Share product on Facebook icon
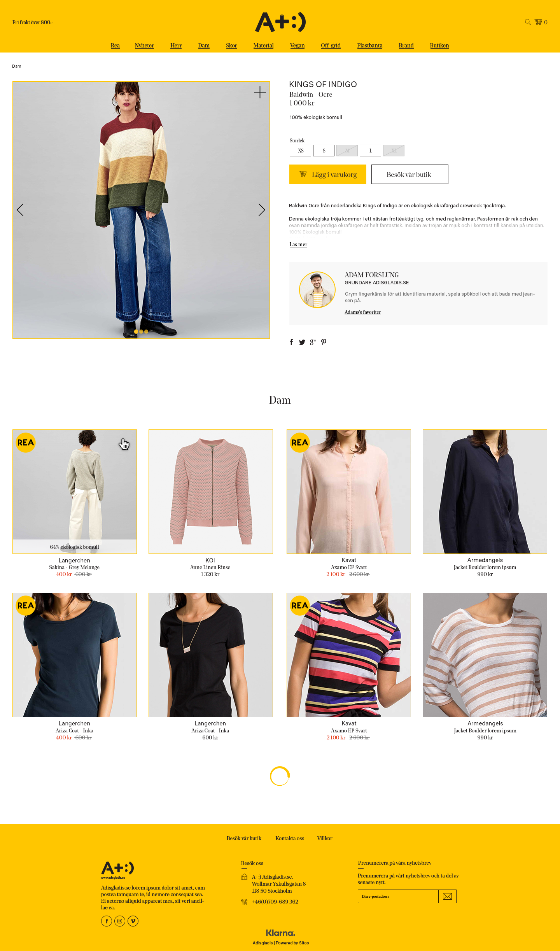 point(292,342)
